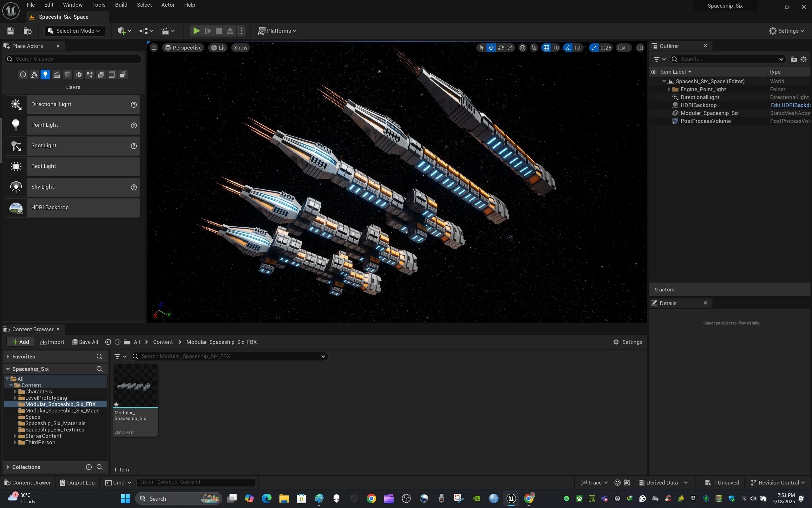
Task: Activate the Translate move gizmo tool
Action: 491,48
